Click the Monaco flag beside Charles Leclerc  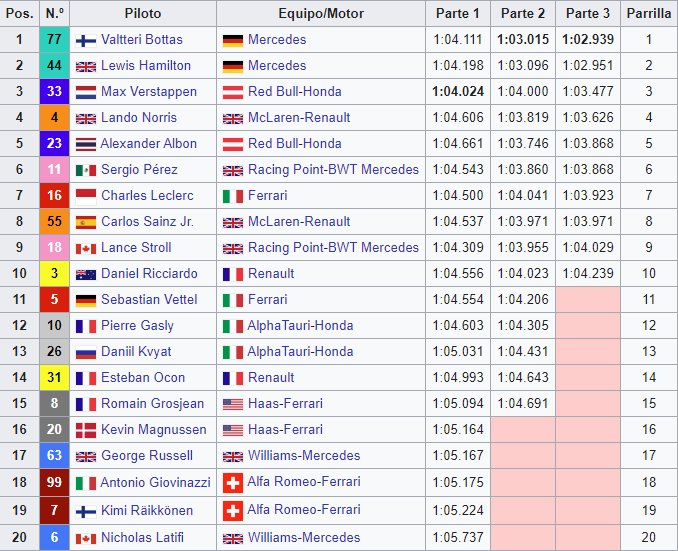[86, 196]
